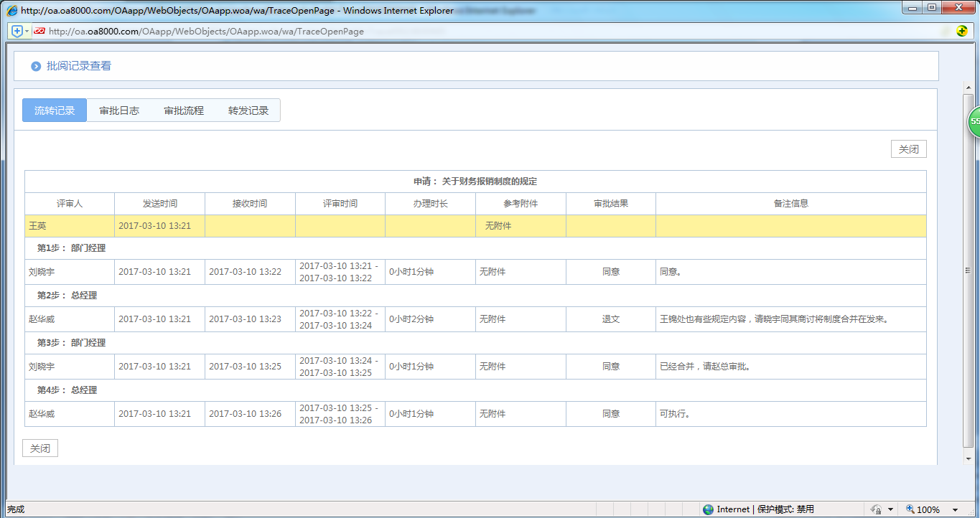
Task: Click the remark beginning 王镜处也有些规定内容
Action: point(774,319)
